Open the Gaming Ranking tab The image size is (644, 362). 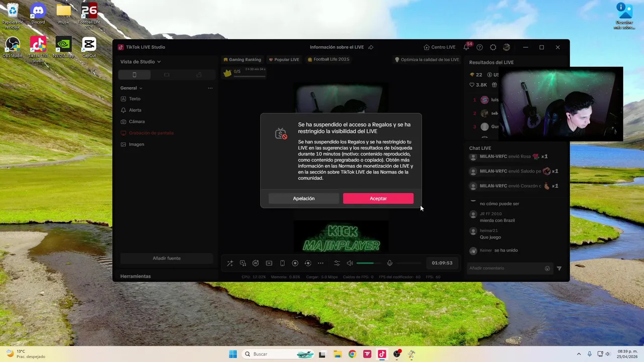coord(242,59)
